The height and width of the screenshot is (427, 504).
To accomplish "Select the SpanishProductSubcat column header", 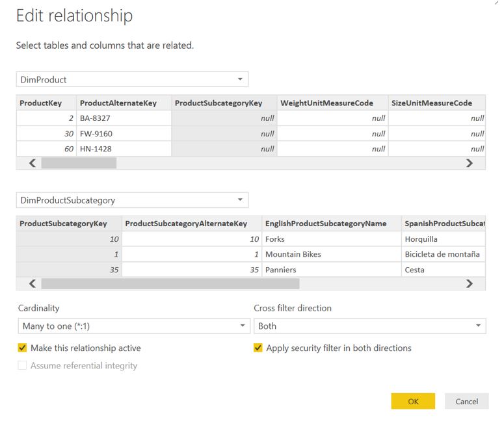I will (444, 224).
